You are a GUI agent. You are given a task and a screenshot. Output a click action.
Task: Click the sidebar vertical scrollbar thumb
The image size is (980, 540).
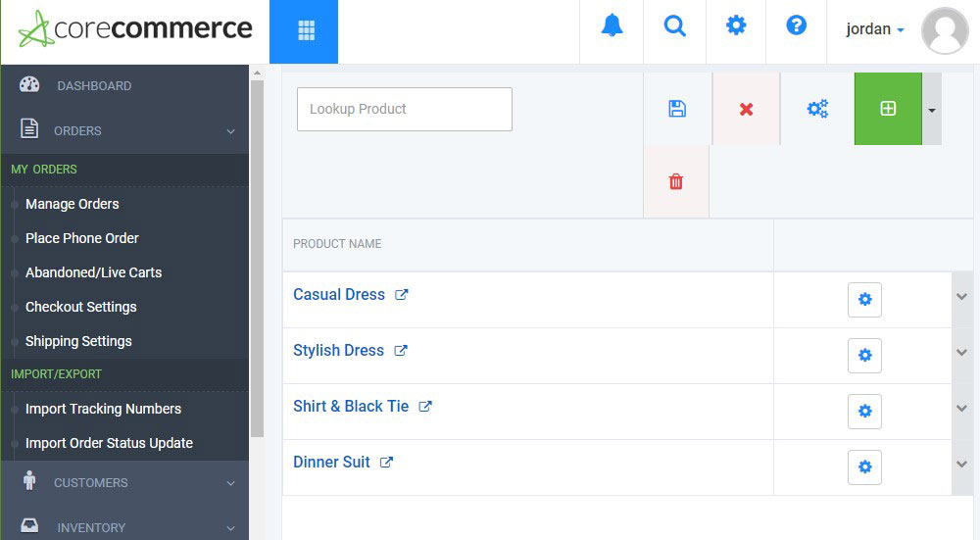pos(257,259)
